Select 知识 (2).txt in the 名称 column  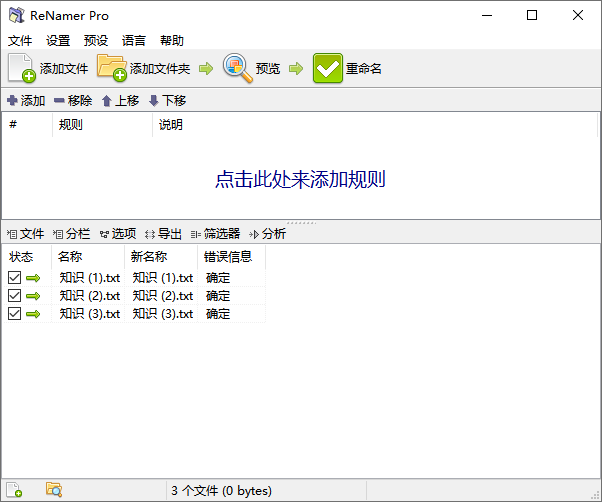click(x=89, y=296)
